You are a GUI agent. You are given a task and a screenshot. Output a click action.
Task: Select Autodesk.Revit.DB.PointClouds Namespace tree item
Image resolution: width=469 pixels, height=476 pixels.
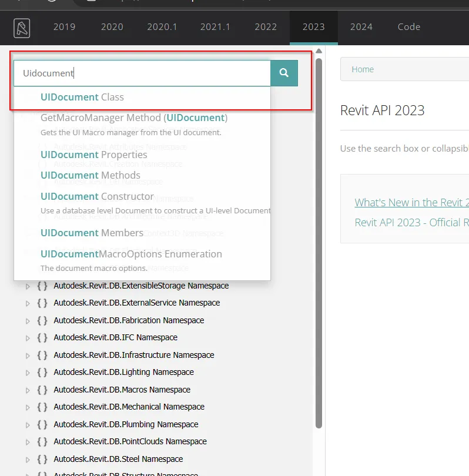130,441
